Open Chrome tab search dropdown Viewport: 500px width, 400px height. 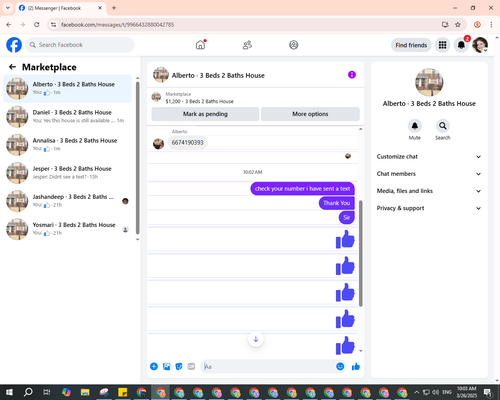[8, 8]
